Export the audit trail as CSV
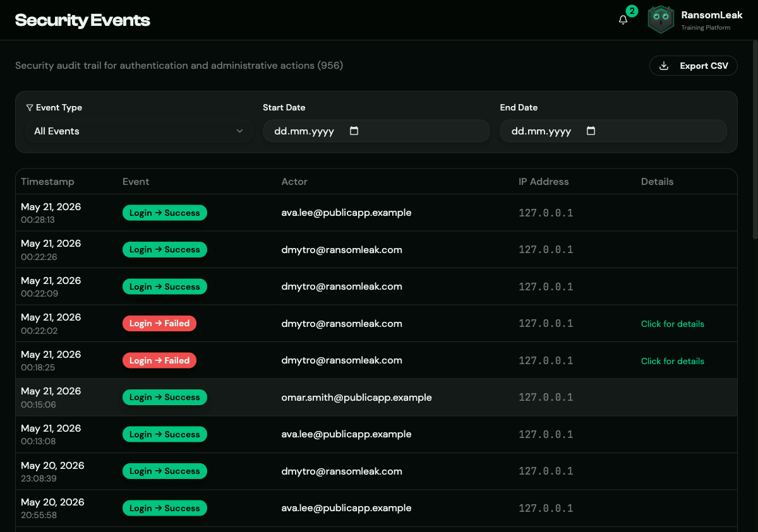Viewport: 758px width, 532px height. [x=693, y=66]
